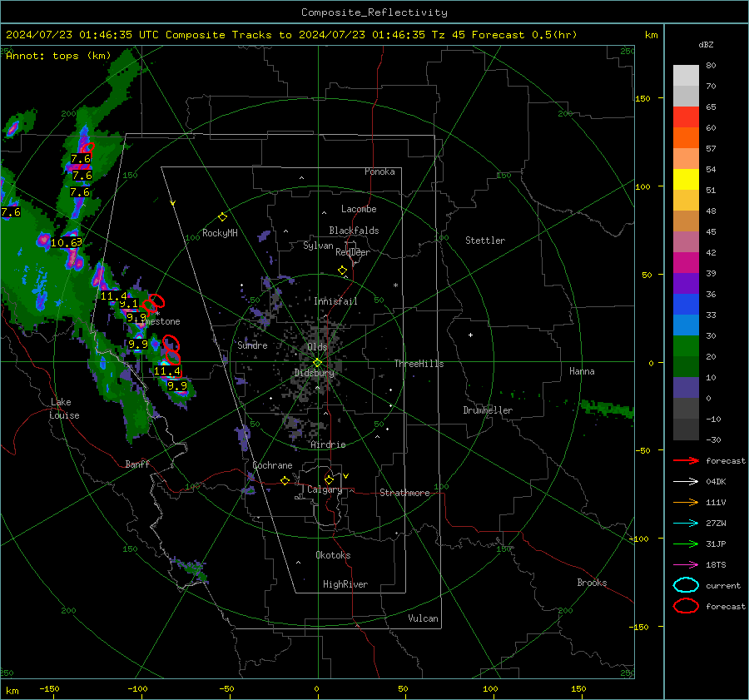Click the ThreeHills label
Screen dimensions: 749x700
pyautogui.click(x=419, y=364)
